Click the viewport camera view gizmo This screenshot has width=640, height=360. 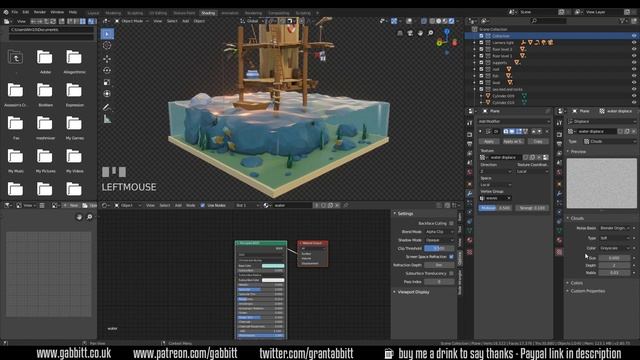410,33
